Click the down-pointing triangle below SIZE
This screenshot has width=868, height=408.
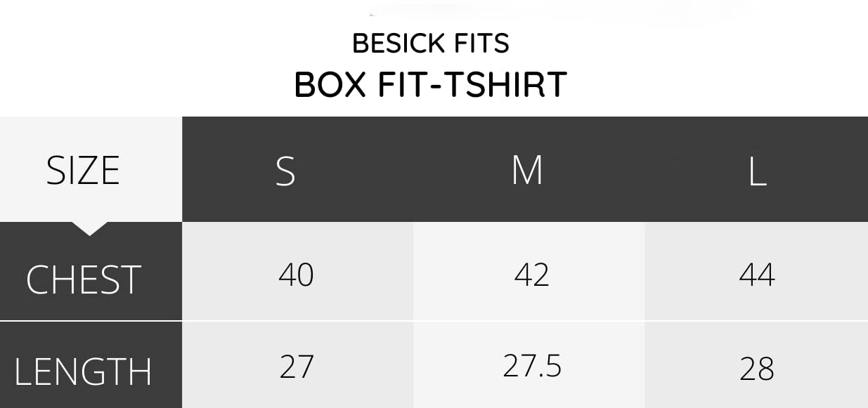click(x=89, y=228)
